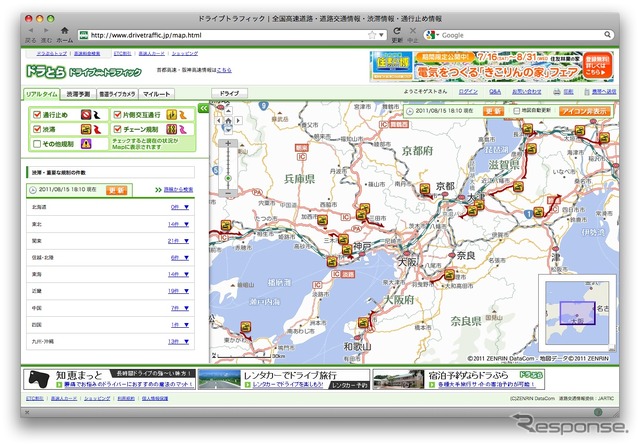Uncheck the 片側交互通行 checkbox

[118, 115]
